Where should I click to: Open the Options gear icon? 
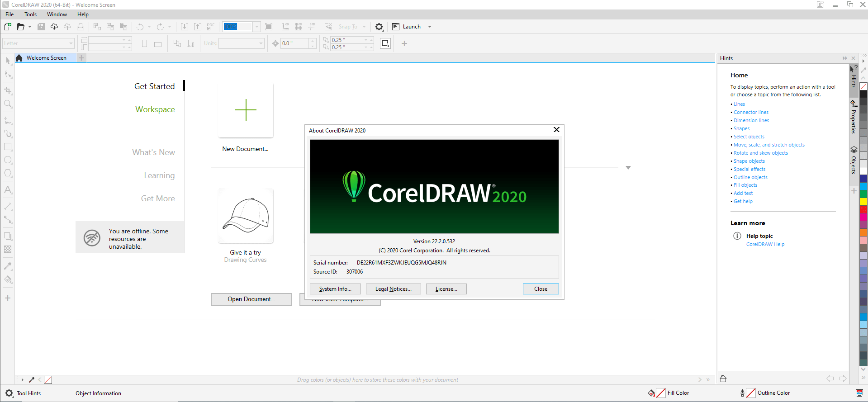(379, 27)
